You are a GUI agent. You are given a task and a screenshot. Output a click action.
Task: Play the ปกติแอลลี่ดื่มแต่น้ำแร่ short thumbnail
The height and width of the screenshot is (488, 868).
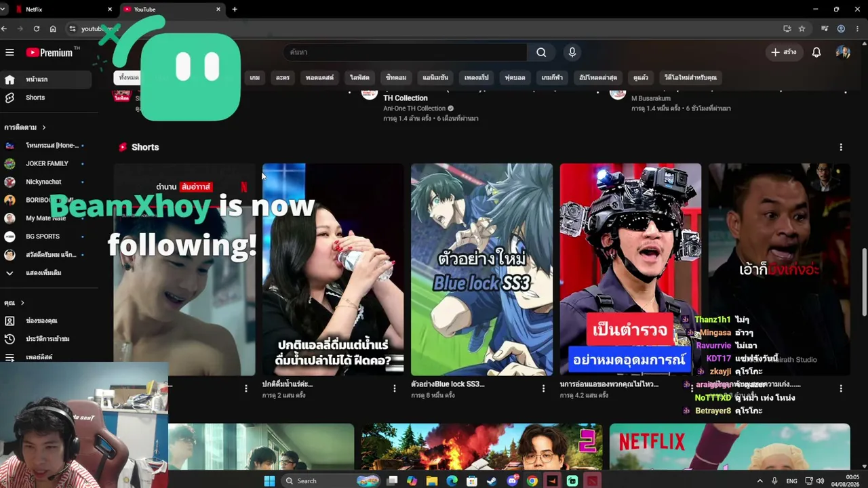[x=333, y=269]
